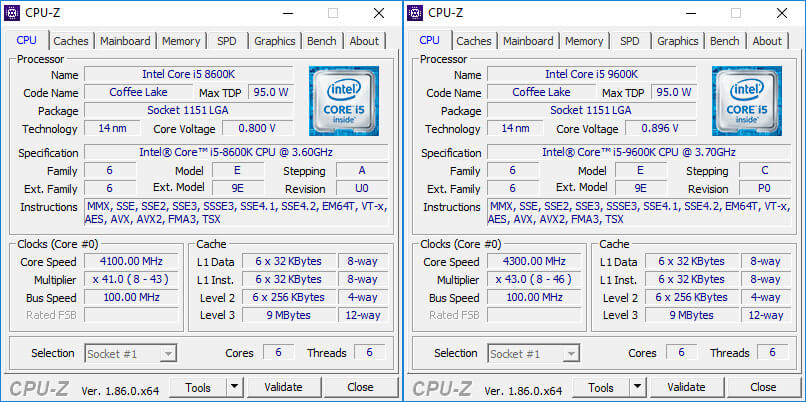The height and width of the screenshot is (402, 806).
Task: Switch to the Caches tab in the 8600K window
Action: coord(71,41)
